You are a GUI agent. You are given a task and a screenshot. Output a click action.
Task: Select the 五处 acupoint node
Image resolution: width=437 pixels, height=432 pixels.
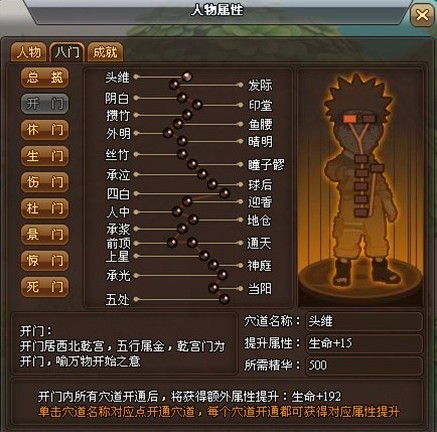click(x=224, y=299)
